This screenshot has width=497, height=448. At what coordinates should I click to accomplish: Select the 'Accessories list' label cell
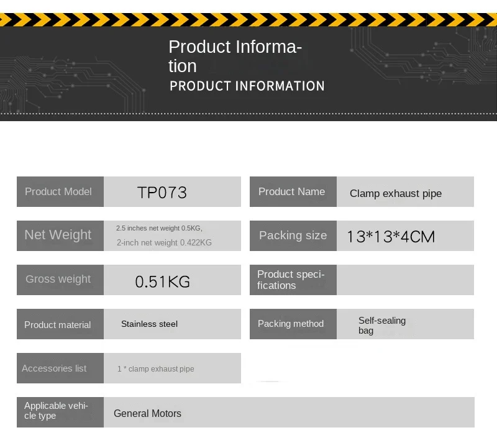(x=60, y=368)
